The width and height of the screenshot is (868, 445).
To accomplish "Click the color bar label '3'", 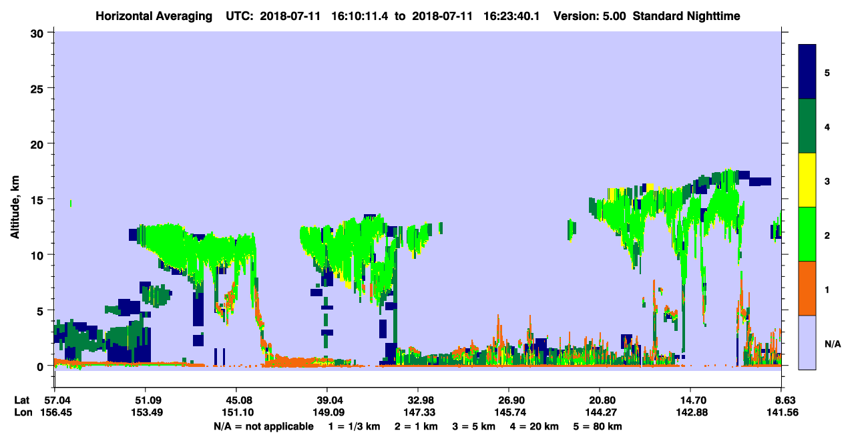I will tap(827, 181).
